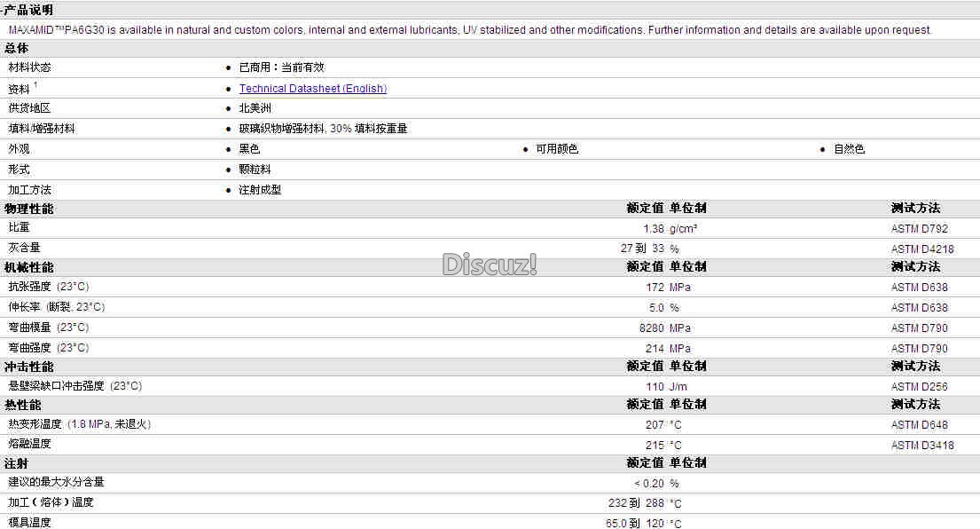Viewport: 980px width, 529px height.
Task: Click the ASTM D648 test method
Action: pyautogui.click(x=920, y=424)
